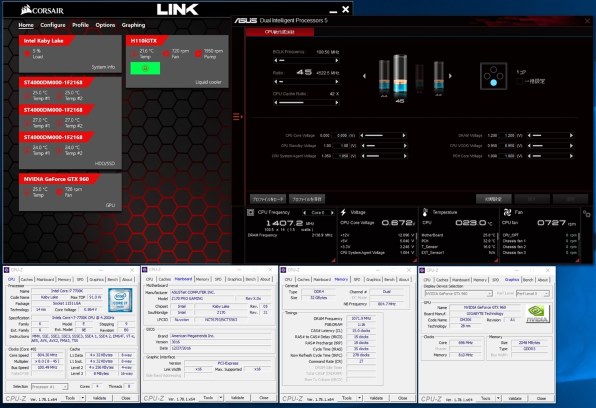Click the four-core selector diagram box
This screenshot has height=408, width=596.
(x=493, y=76)
